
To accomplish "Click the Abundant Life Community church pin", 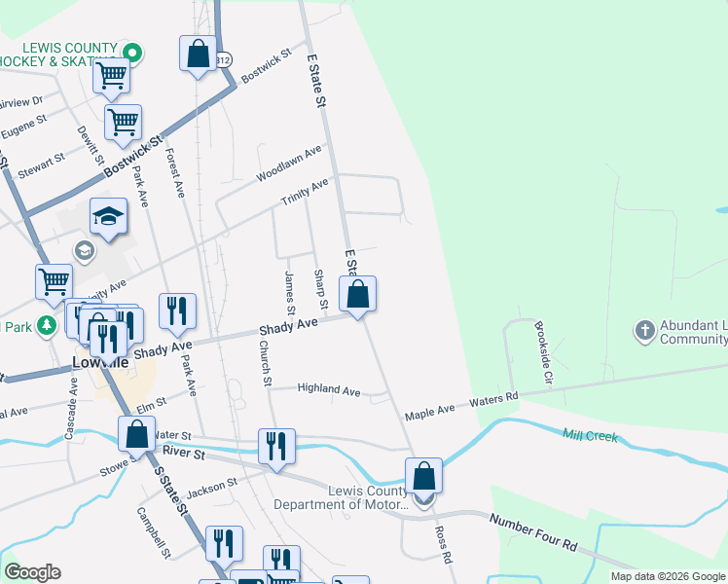I will coord(644,332).
